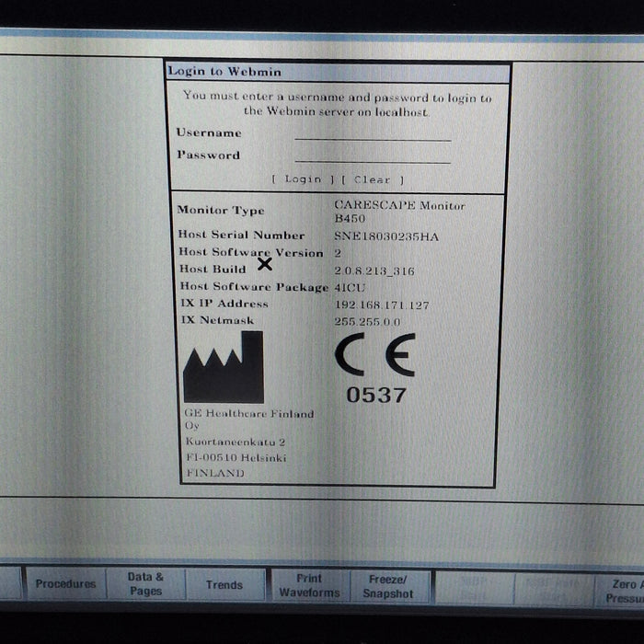The image size is (644, 644).
Task: Click the Login button
Action: point(303,179)
